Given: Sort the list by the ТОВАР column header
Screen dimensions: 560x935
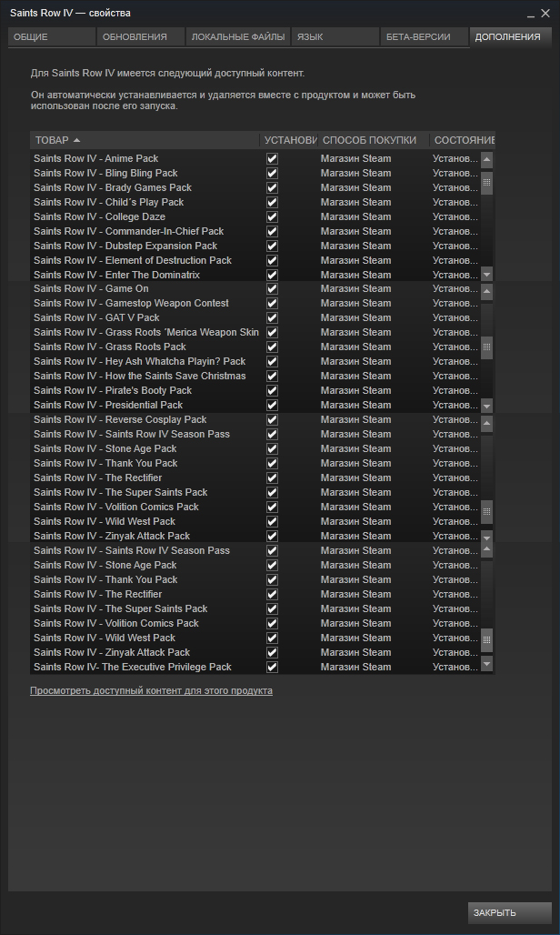Looking at the screenshot, I should click(x=145, y=140).
